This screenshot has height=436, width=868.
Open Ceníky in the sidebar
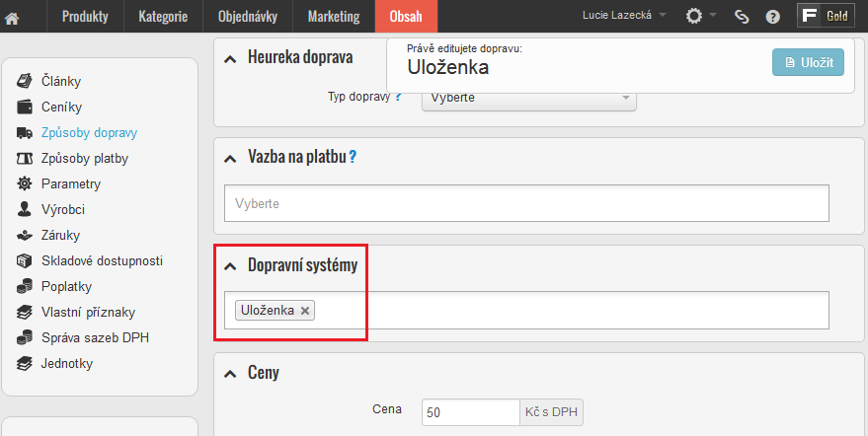tap(61, 107)
